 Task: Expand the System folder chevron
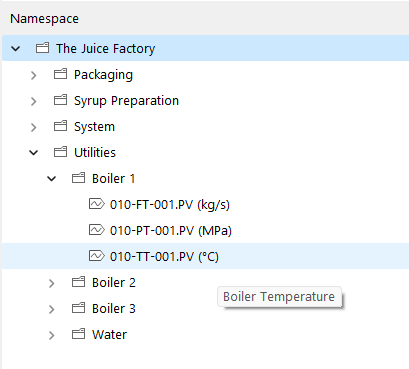point(33,127)
